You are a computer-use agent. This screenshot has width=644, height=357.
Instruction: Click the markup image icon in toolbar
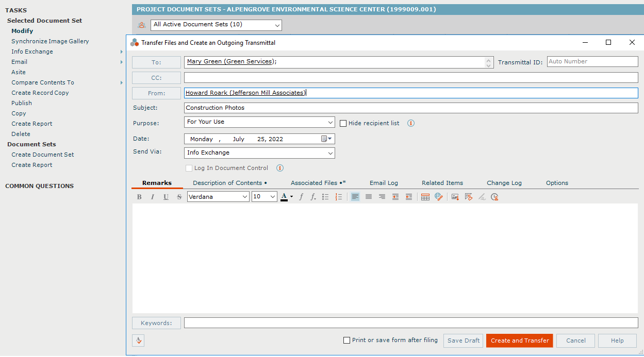tap(469, 197)
